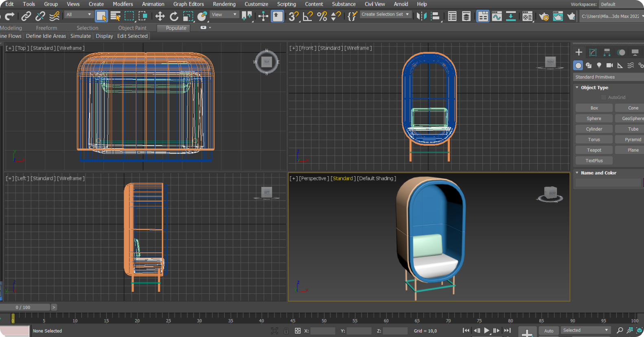Open the Curve Editor

point(497,16)
